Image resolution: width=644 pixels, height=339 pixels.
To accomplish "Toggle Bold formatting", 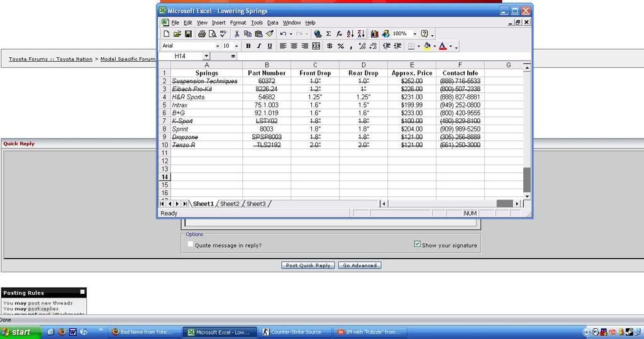I will pos(248,46).
